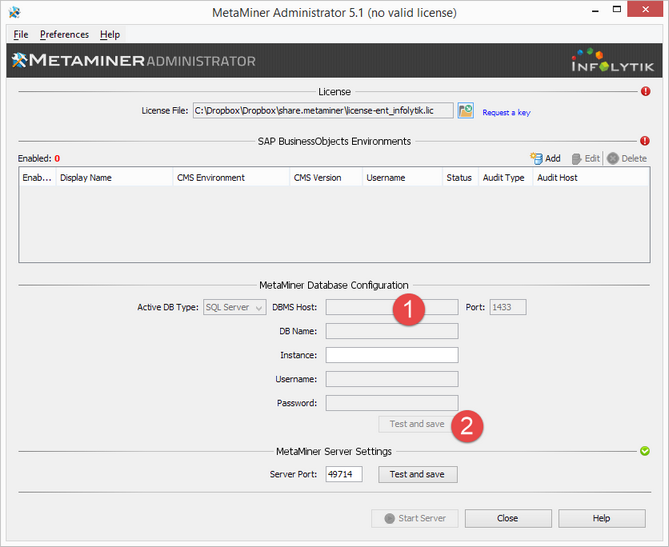This screenshot has width=669, height=547.
Task: Minimize the MetaMiner Administrator window
Action: 596,10
